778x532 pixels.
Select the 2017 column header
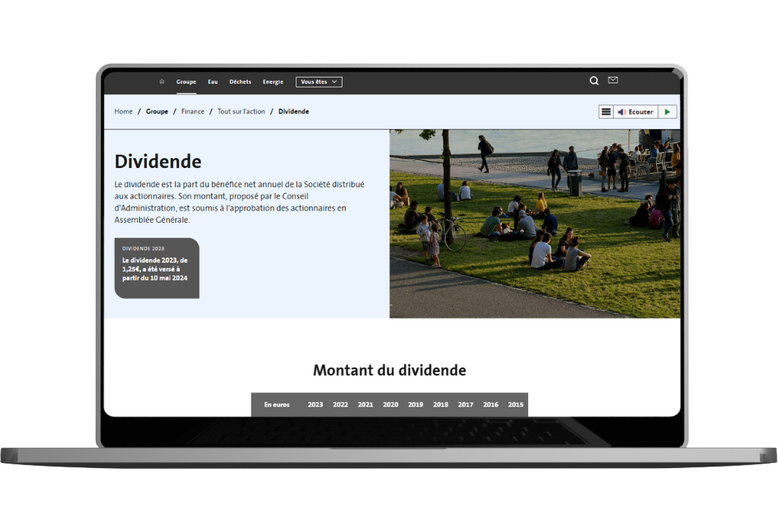point(466,405)
